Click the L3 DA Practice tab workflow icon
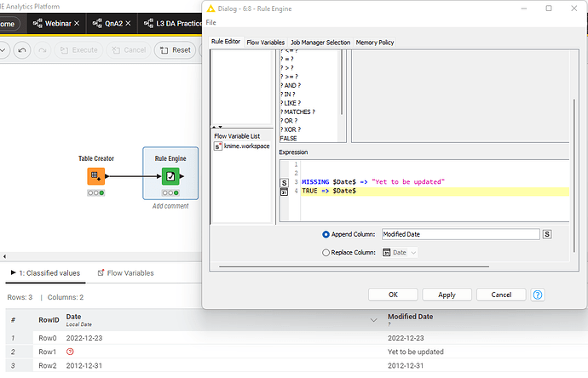The width and height of the screenshot is (588, 378). pyautogui.click(x=148, y=23)
